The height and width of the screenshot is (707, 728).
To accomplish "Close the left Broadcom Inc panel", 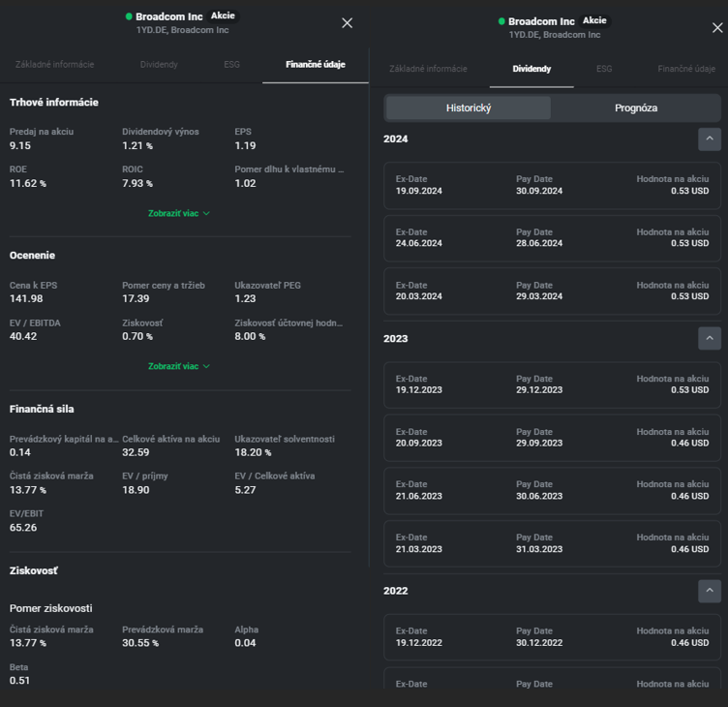I will [x=348, y=23].
